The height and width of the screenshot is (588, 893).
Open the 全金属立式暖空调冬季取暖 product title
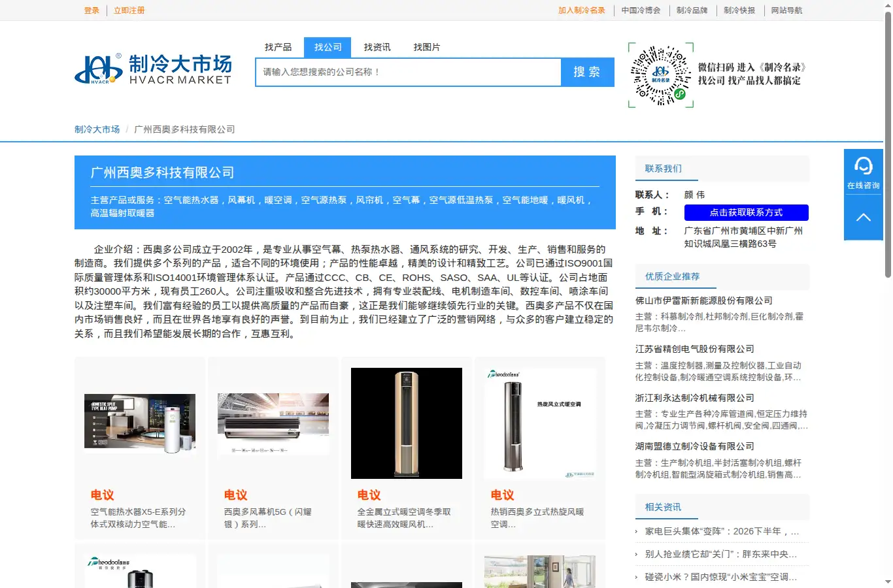point(404,518)
